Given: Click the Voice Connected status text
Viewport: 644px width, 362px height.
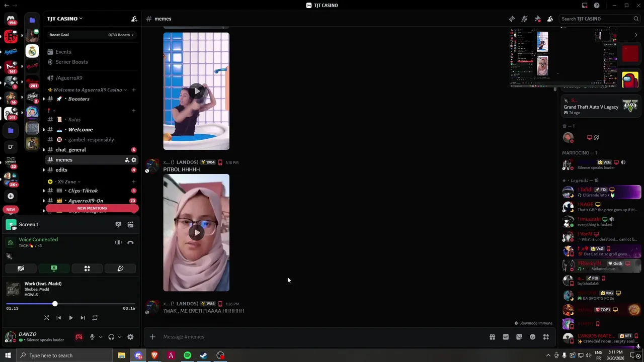Looking at the screenshot, I should pos(38,240).
